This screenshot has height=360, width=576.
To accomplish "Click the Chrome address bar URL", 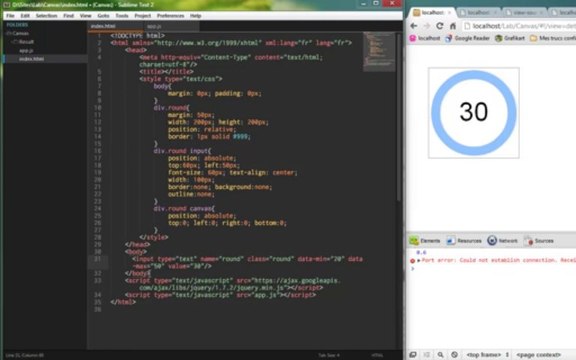I will click(524, 26).
